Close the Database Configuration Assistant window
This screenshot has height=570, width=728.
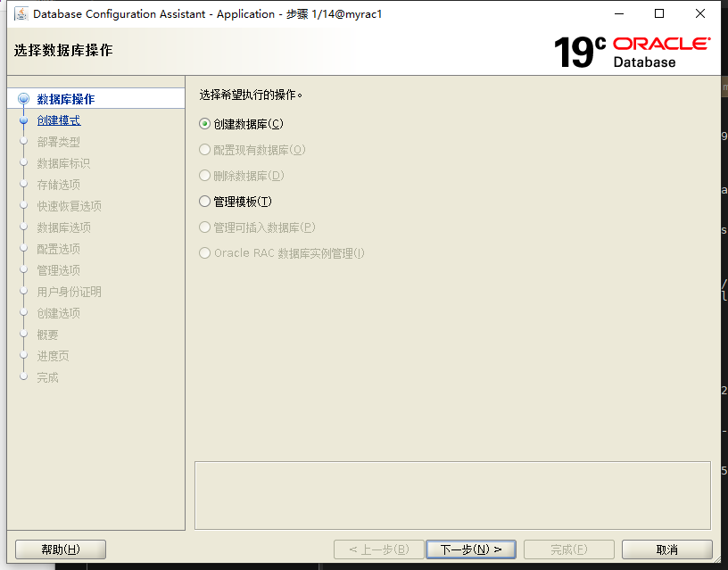point(700,14)
